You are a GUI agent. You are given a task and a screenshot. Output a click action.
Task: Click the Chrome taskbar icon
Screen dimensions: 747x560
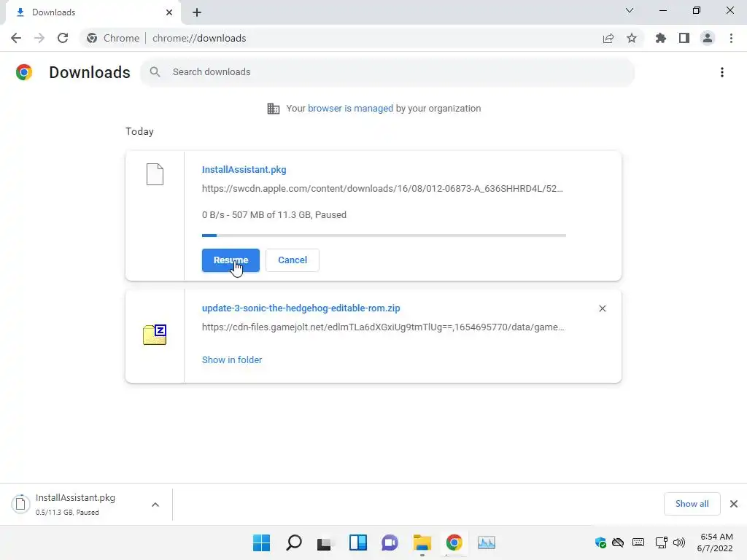[454, 542]
